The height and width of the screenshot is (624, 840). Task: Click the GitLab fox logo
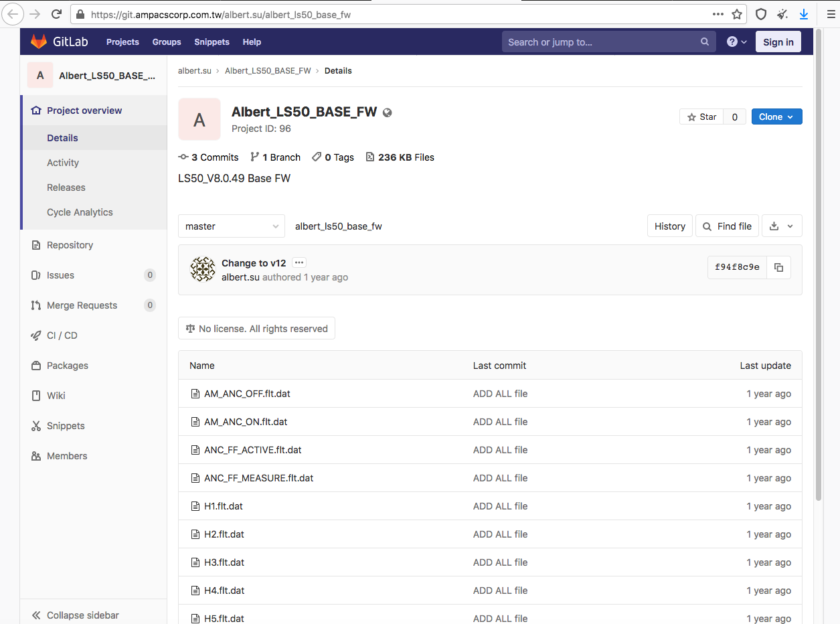click(39, 42)
